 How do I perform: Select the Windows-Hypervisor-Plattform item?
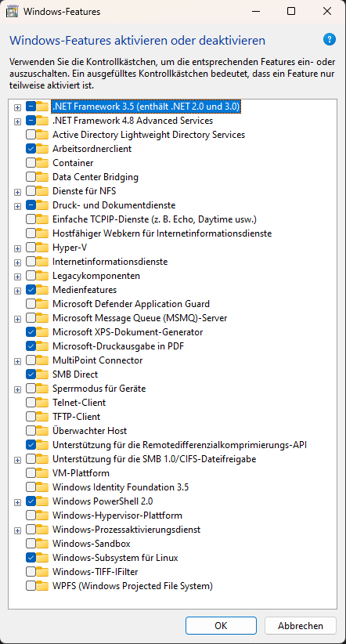117,516
